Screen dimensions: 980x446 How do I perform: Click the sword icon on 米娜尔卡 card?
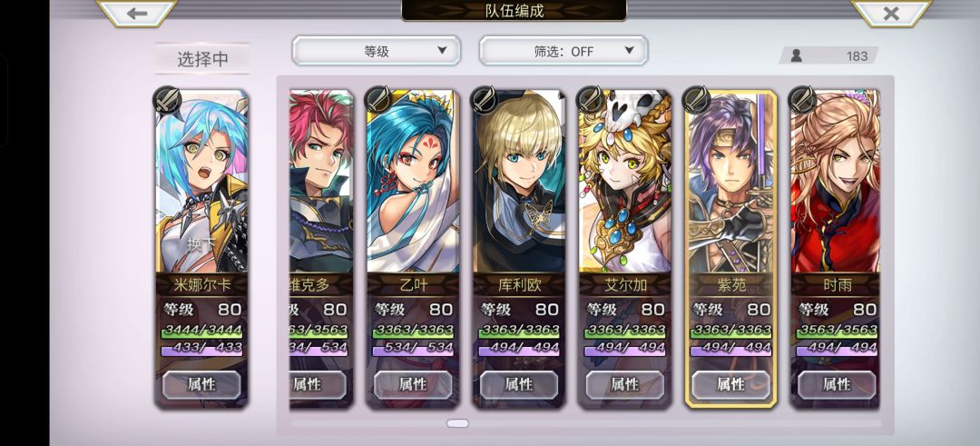[x=167, y=100]
